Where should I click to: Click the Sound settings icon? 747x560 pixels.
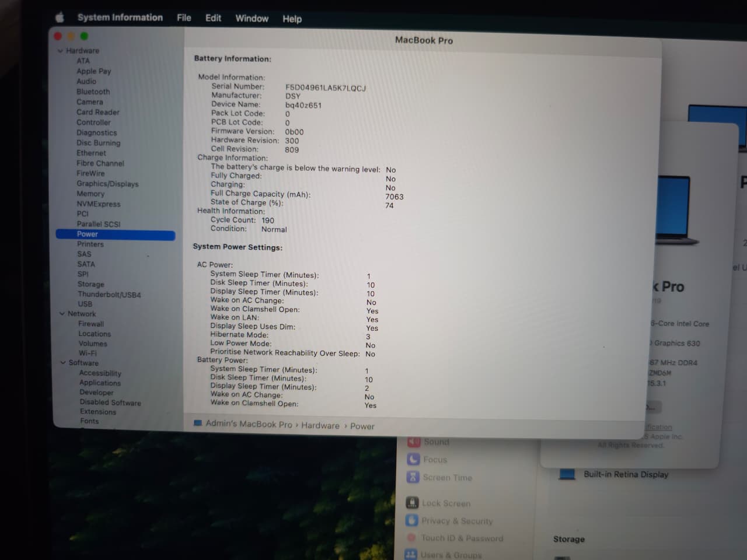(414, 442)
